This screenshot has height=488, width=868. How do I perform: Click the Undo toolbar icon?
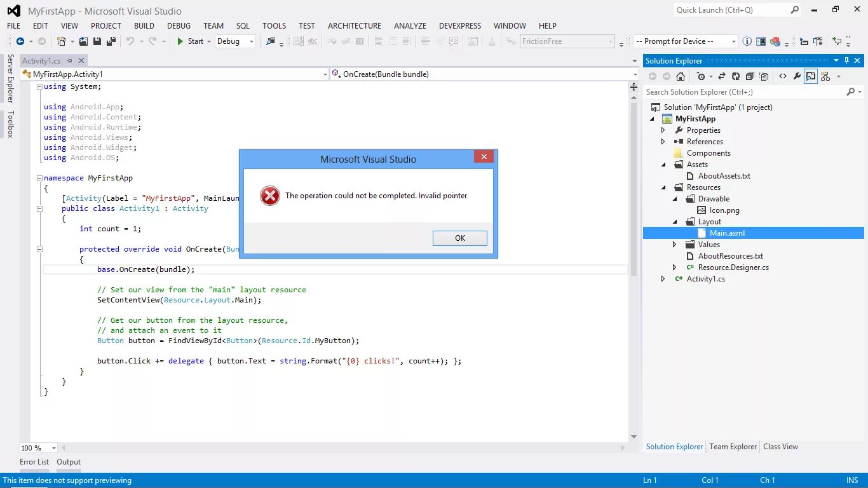pos(130,41)
